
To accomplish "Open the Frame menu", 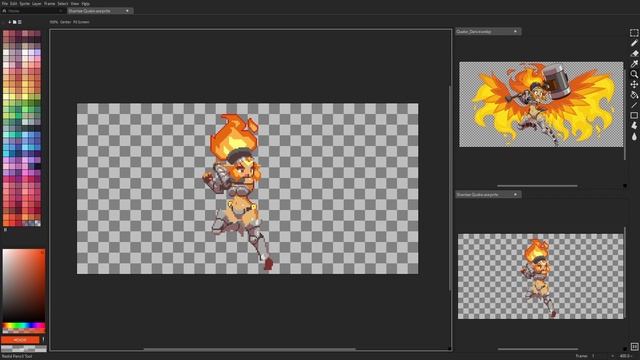I will 49,4.
